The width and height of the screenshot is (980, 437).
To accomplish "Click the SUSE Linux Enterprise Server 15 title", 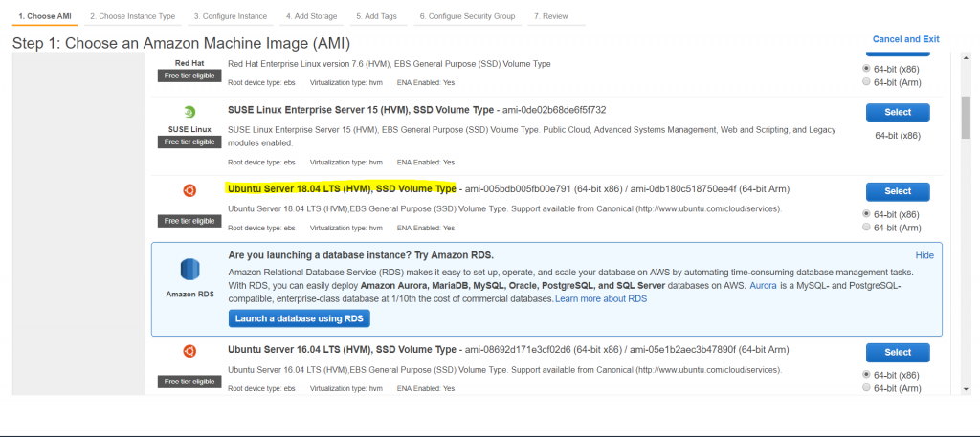I will 361,110.
